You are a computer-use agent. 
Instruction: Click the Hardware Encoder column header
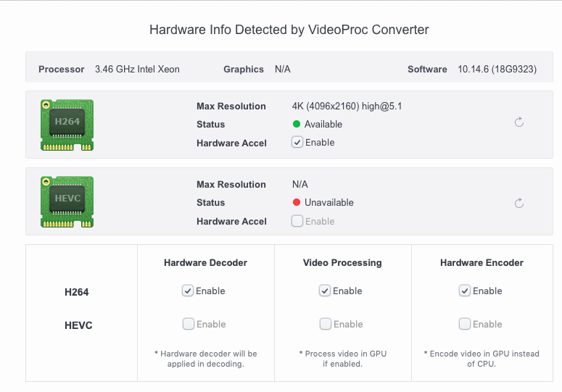click(482, 263)
